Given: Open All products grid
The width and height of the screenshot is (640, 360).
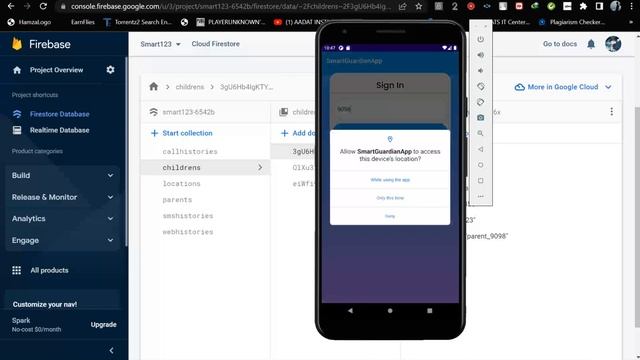Looking at the screenshot, I should click(x=40, y=270).
